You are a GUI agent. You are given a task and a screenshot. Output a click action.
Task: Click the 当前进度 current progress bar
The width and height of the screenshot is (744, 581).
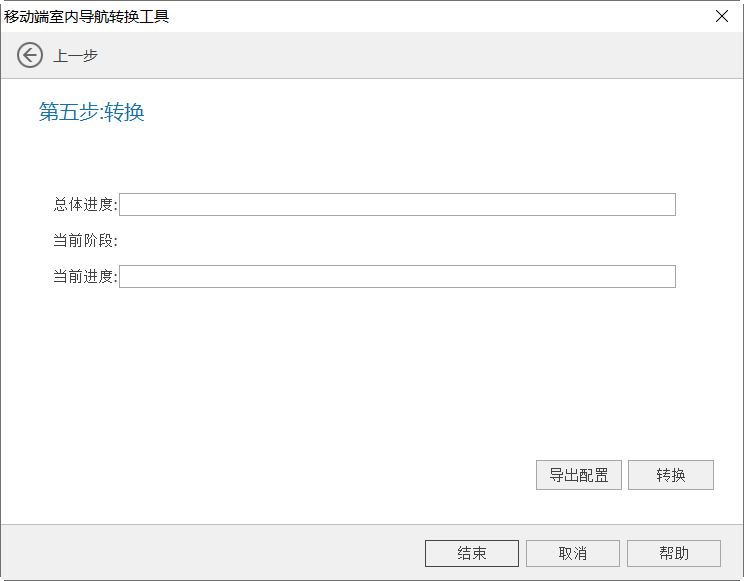pos(397,277)
